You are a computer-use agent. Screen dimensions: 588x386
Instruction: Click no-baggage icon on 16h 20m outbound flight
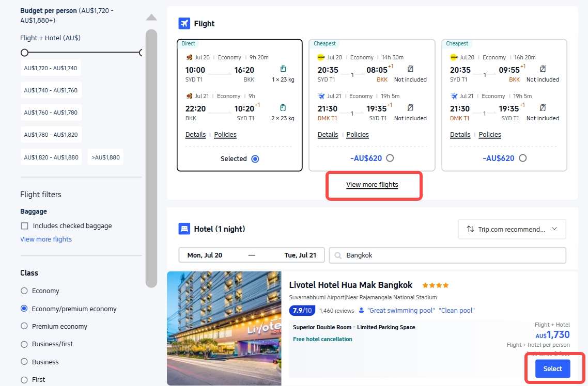tap(543, 69)
